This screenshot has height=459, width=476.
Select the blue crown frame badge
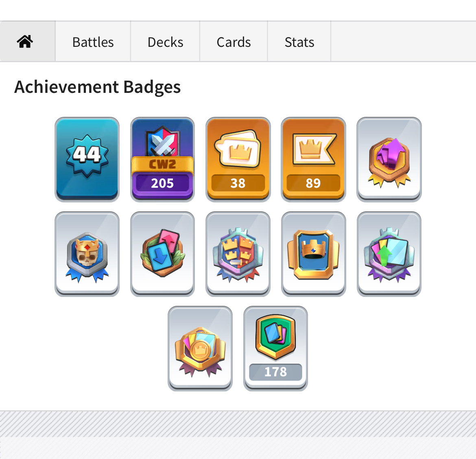coord(313,254)
